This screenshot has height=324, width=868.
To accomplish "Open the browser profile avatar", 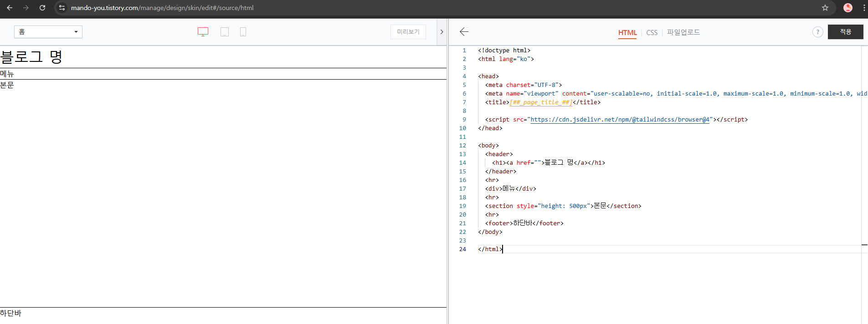I will [x=848, y=8].
